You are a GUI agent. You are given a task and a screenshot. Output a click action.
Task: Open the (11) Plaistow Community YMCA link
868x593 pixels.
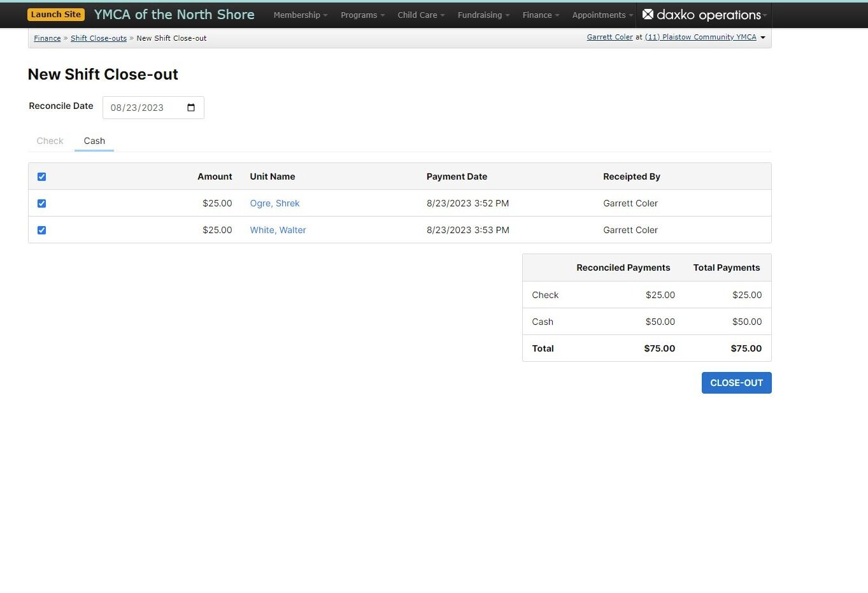tap(701, 37)
